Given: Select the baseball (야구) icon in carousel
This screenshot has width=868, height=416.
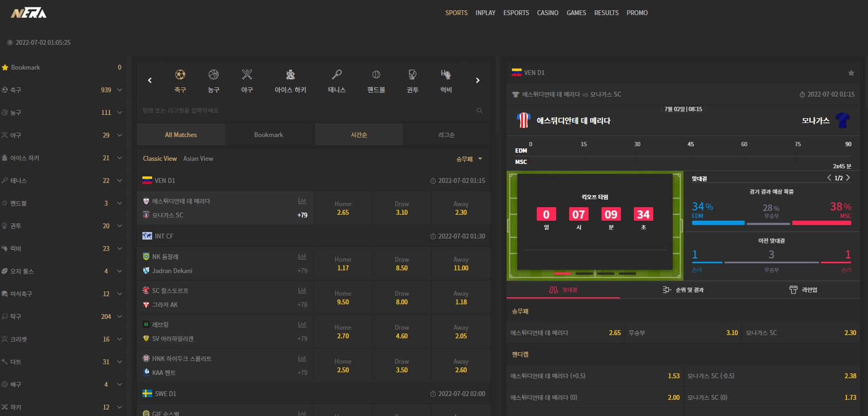Looking at the screenshot, I should click(x=247, y=74).
